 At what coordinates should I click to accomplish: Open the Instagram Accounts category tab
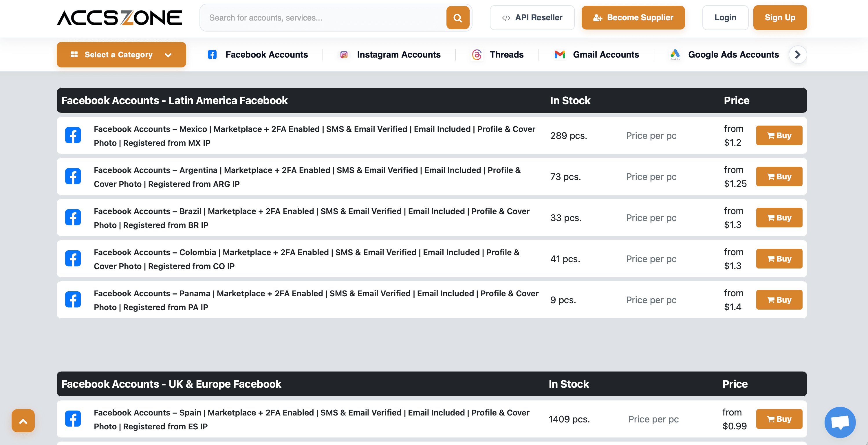390,54
